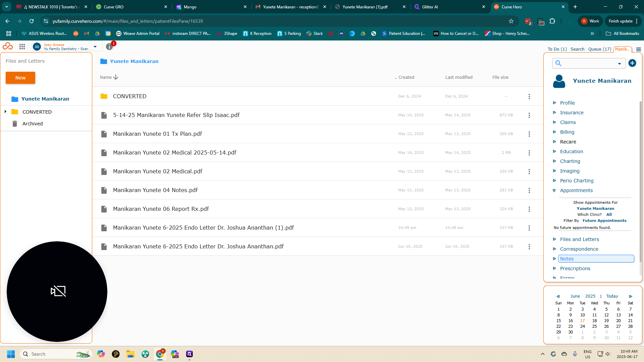The width and height of the screenshot is (644, 362).
Task: Click the patient search input field
Action: [x=589, y=63]
